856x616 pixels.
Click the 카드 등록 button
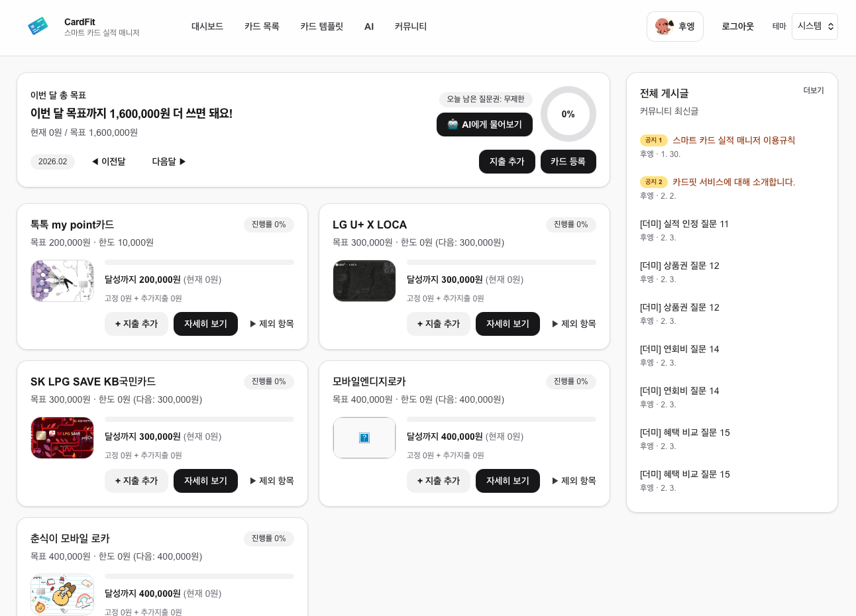coord(568,162)
